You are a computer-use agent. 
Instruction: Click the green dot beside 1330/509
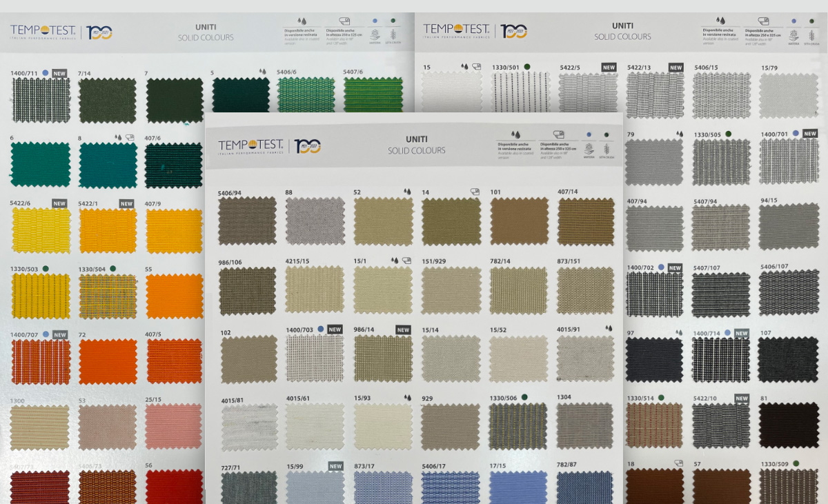796,463
